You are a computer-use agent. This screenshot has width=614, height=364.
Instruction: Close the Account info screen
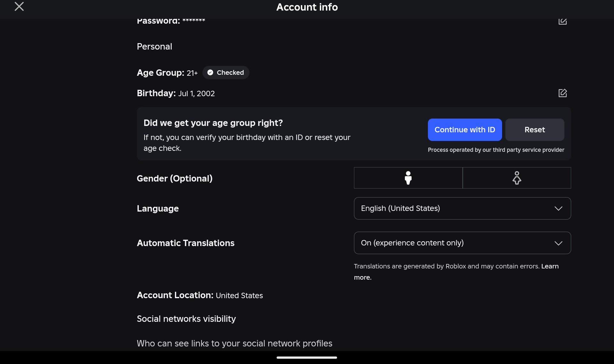(x=19, y=6)
